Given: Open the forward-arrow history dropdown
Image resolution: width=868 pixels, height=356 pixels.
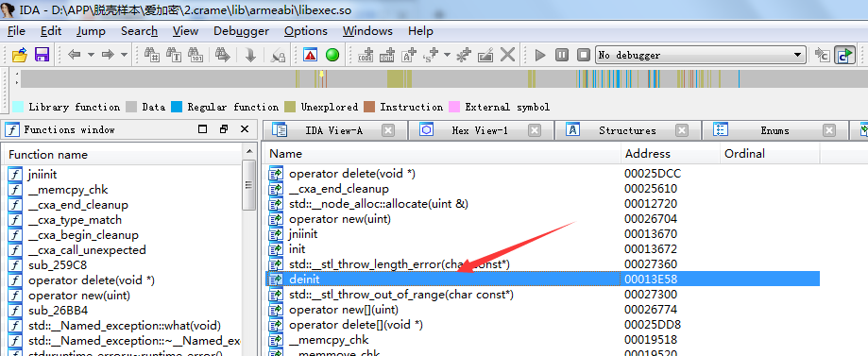Looking at the screenshot, I should 124,55.
